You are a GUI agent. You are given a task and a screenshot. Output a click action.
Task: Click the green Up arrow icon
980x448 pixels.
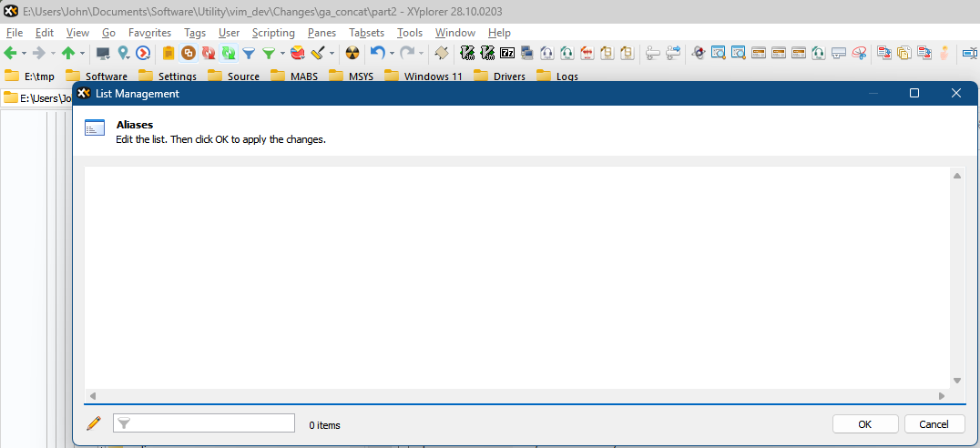pos(68,53)
